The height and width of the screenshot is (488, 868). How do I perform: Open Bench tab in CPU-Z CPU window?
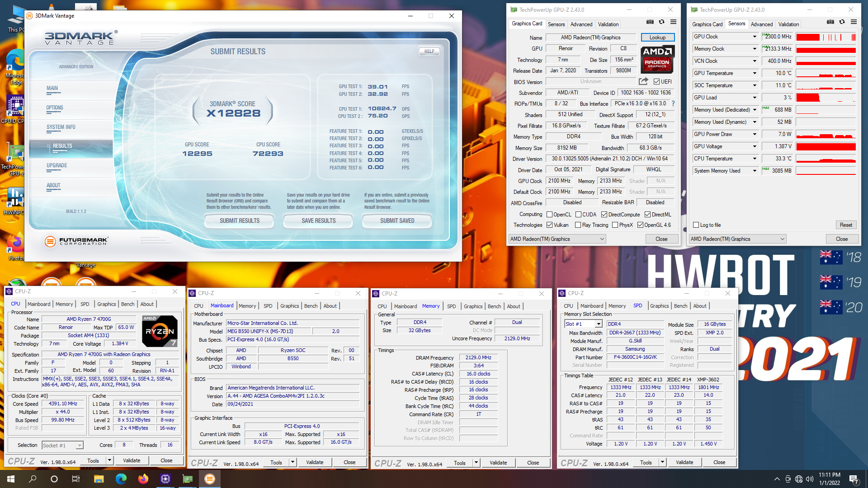pos(127,304)
